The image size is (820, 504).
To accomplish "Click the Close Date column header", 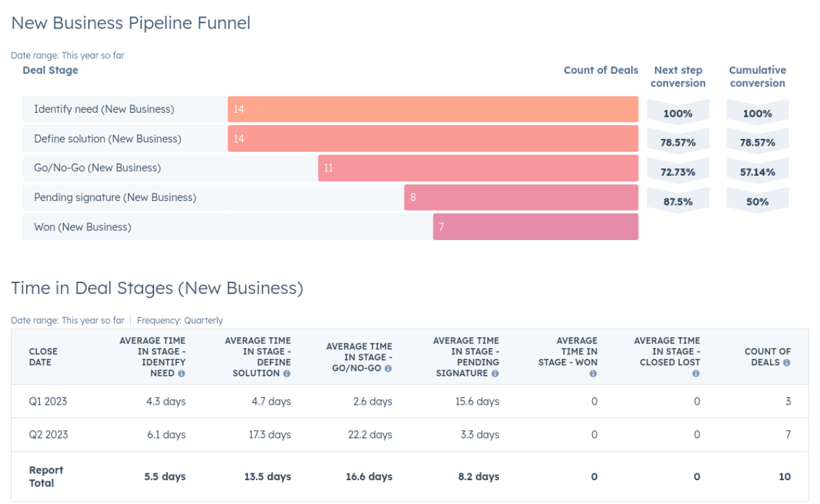I will 43,357.
